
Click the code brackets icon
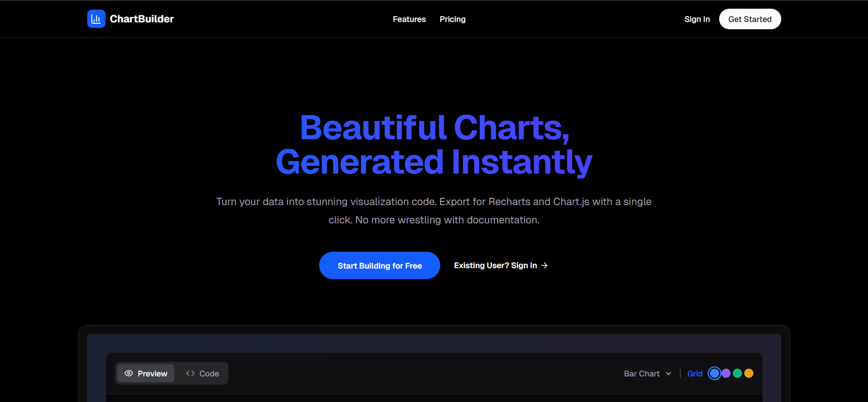tap(190, 373)
